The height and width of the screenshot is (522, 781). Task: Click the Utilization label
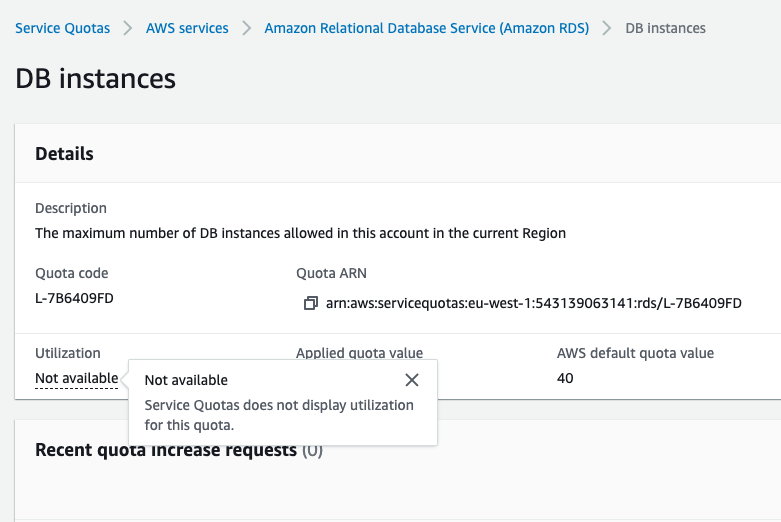(68, 353)
